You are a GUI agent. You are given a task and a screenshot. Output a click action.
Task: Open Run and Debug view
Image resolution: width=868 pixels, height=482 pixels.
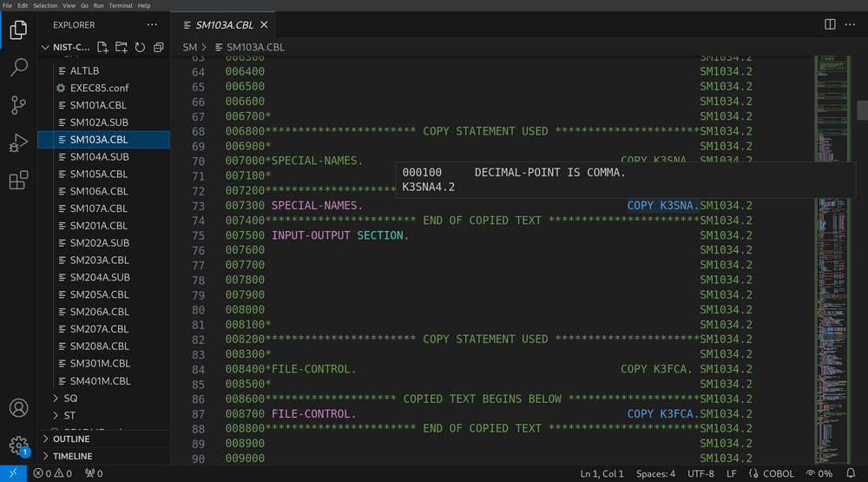point(18,142)
